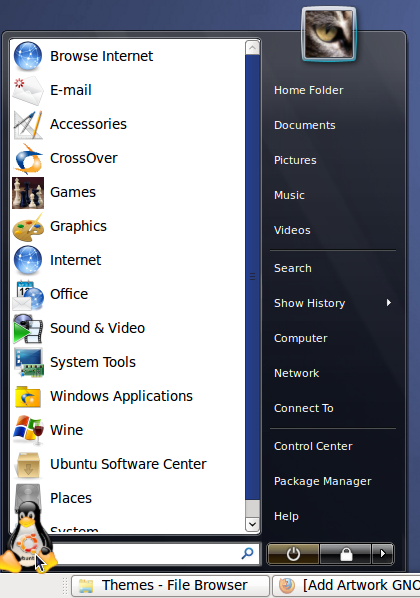Click the Windows Applications folder icon
Image resolution: width=420 pixels, height=598 pixels.
[x=28, y=397]
